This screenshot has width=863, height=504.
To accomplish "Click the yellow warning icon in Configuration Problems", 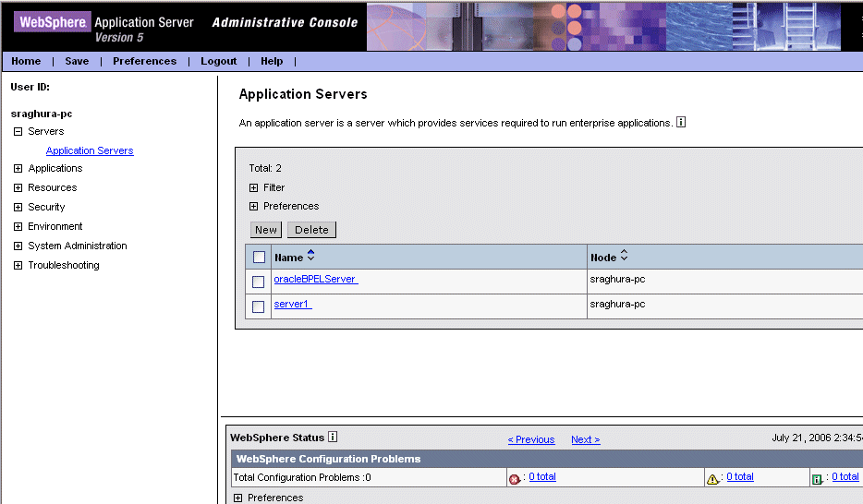I will pyautogui.click(x=712, y=479).
